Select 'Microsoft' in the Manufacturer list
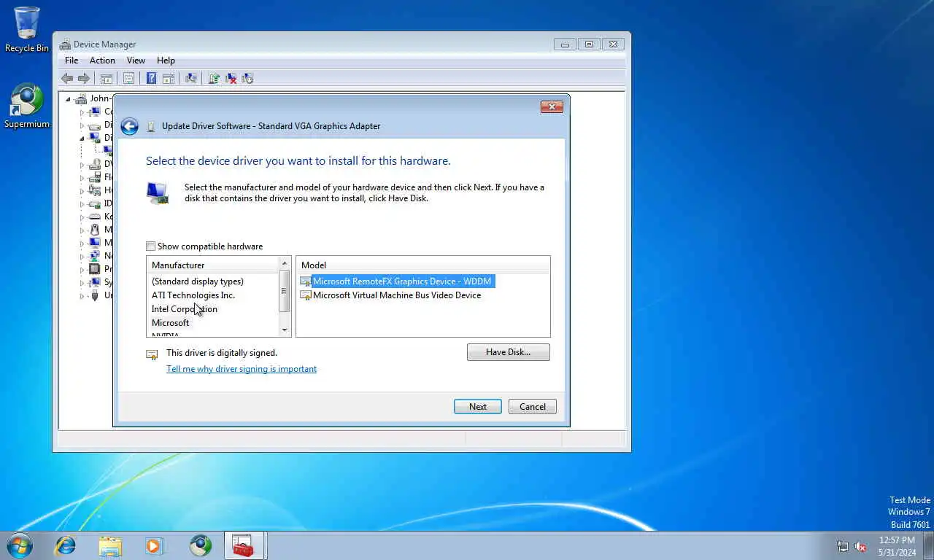The width and height of the screenshot is (934, 560). 171,323
